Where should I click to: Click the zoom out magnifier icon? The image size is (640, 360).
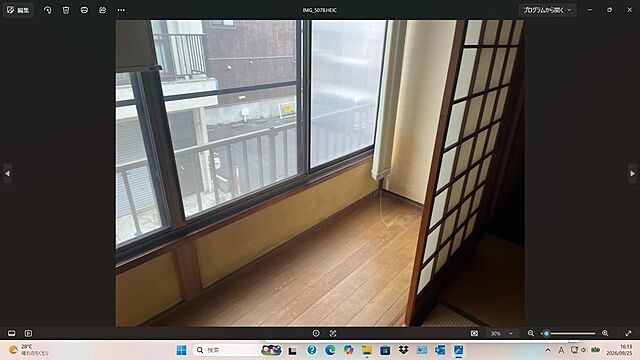[531, 333]
